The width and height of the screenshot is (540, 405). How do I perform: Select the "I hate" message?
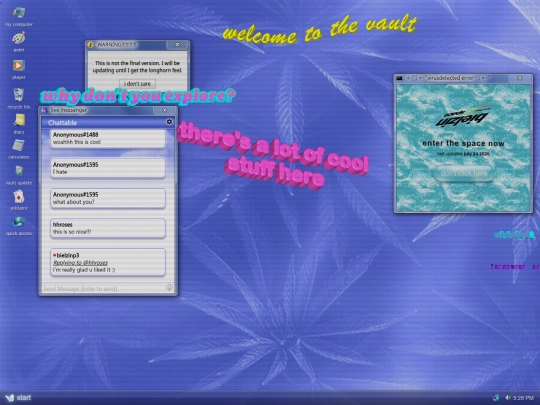tap(108, 168)
